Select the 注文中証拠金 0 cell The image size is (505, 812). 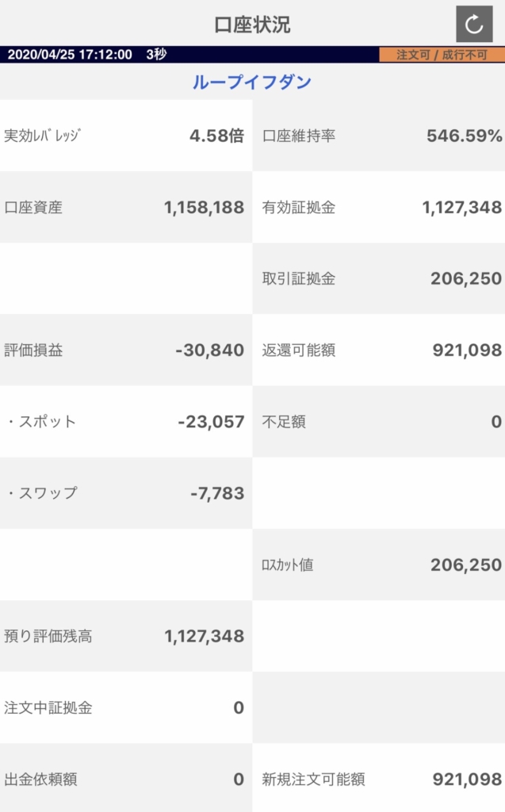126,707
